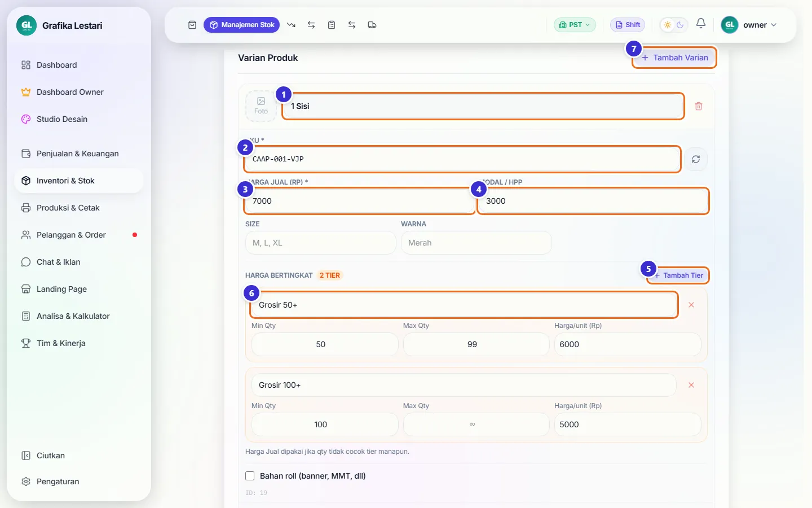This screenshot has width=812, height=508.
Task: Regenerate SKU with the refresh icon
Action: (696, 159)
